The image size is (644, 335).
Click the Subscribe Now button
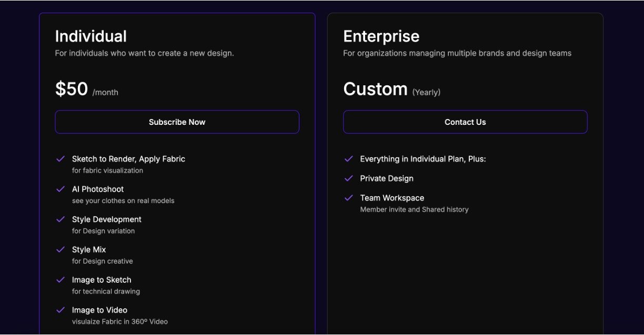[x=177, y=122]
